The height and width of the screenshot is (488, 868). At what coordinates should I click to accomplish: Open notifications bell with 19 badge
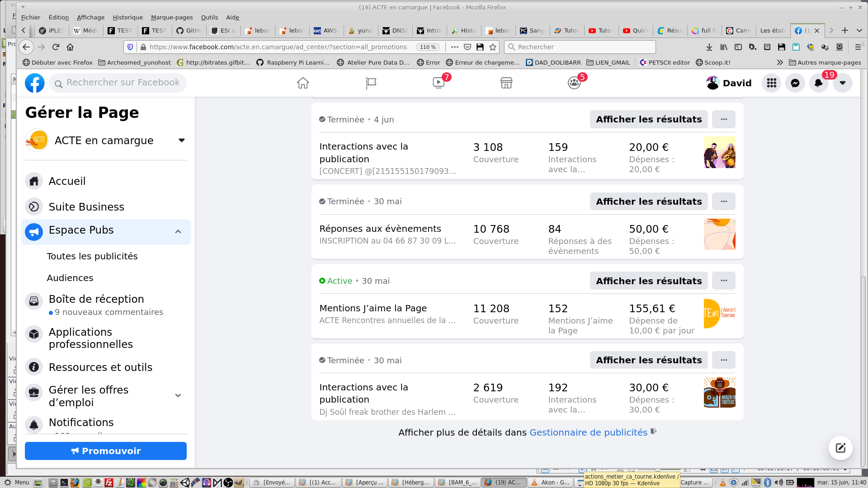coord(819,83)
